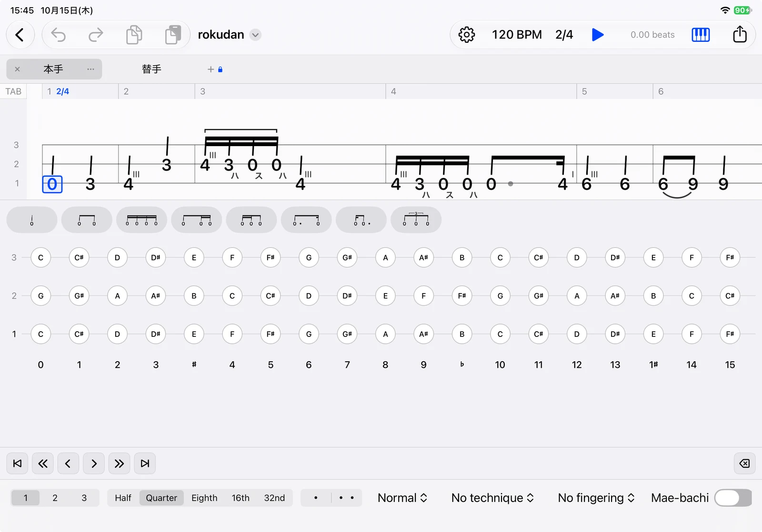Switch to the 替手 tab
The image size is (762, 532).
[151, 69]
